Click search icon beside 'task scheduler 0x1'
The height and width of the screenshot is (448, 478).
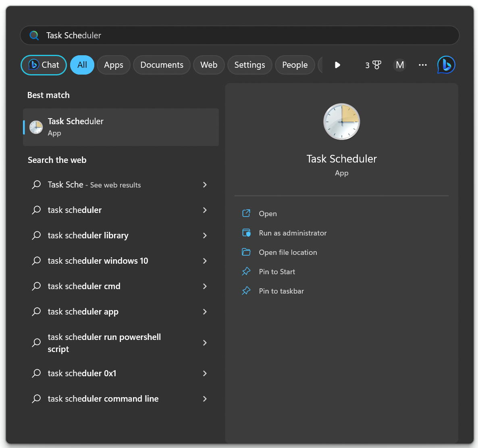click(36, 373)
